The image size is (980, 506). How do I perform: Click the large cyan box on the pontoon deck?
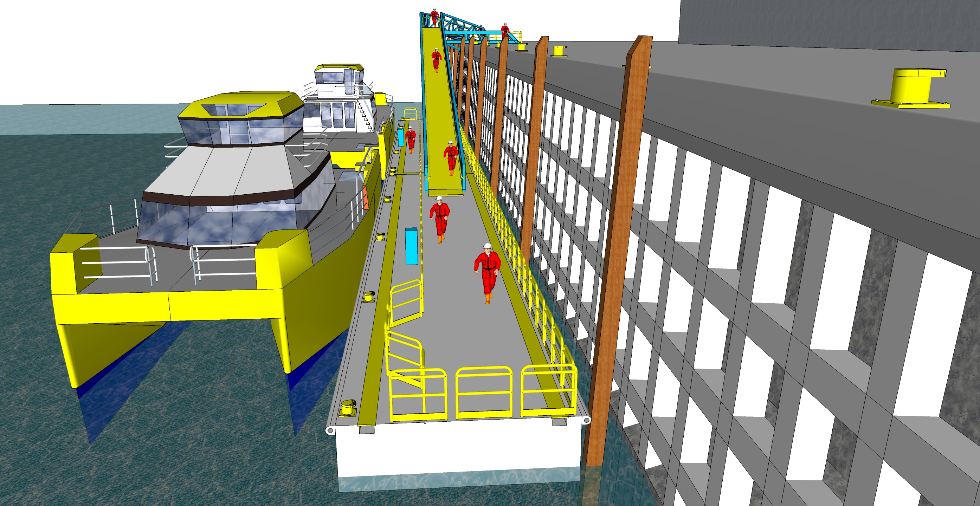click(411, 246)
